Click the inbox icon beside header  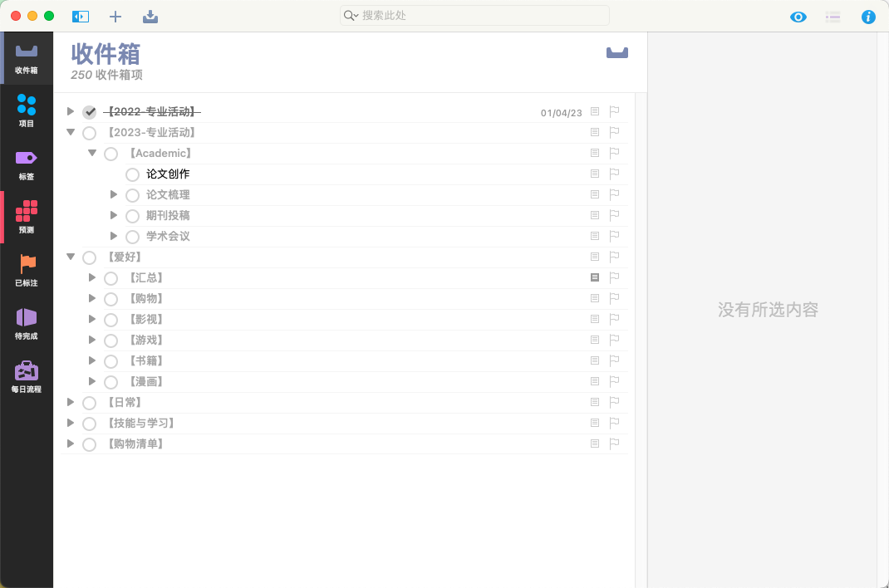tap(616, 53)
